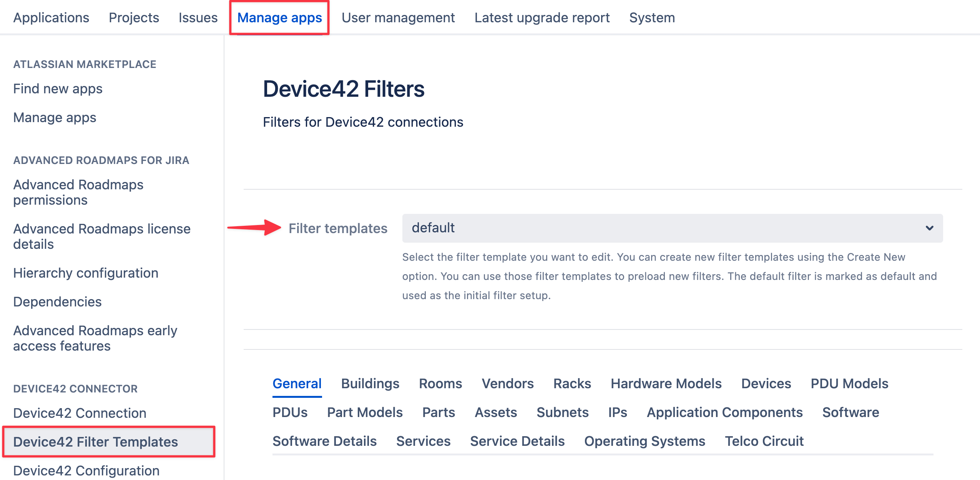The width and height of the screenshot is (980, 480).
Task: Click Find new apps in sidebar
Action: coord(58,89)
